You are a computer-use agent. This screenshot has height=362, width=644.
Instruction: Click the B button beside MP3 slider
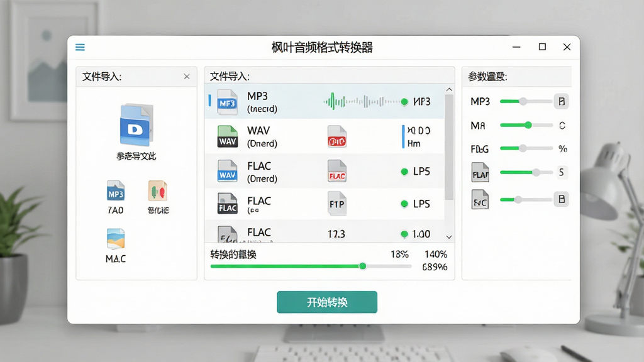coord(562,101)
